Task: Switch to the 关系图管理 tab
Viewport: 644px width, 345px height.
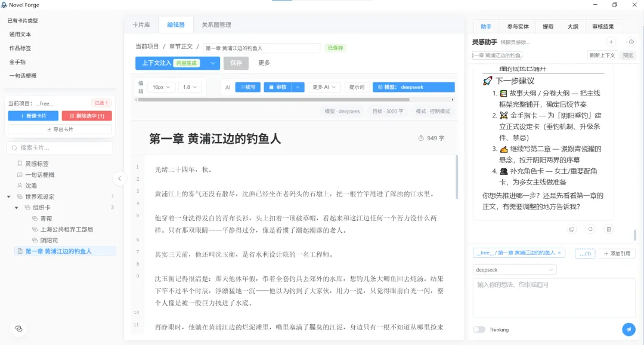Action: pyautogui.click(x=216, y=24)
